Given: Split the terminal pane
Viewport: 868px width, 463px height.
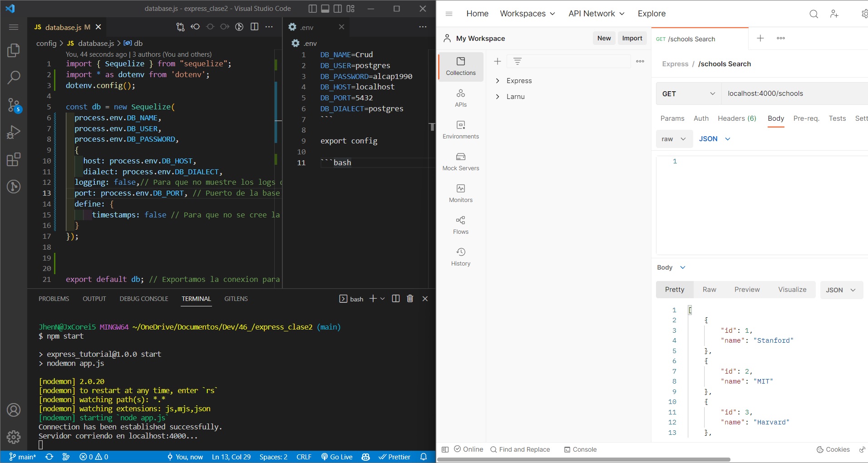Looking at the screenshot, I should click(x=396, y=298).
